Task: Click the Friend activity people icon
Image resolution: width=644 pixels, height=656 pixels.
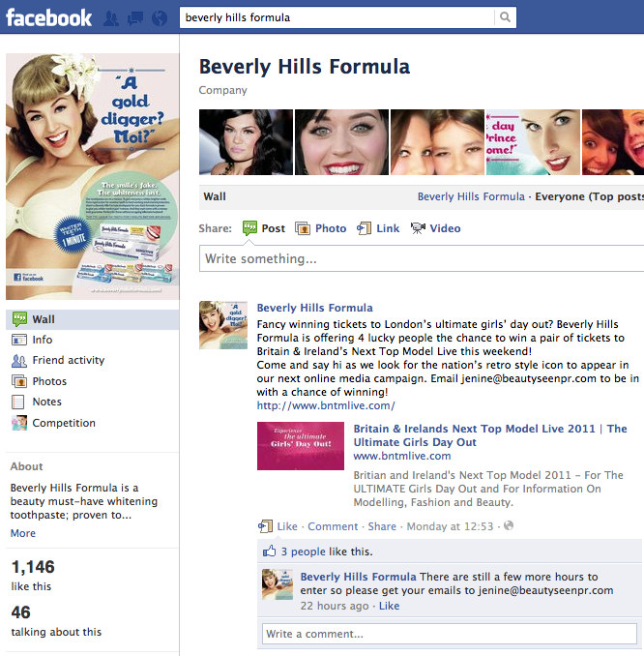Action: pos(19,361)
